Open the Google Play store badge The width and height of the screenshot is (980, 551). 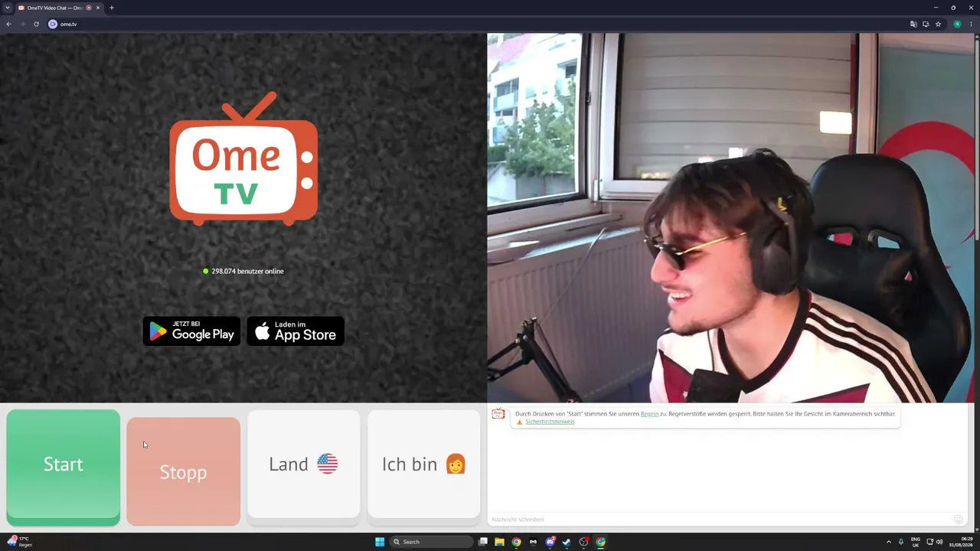point(191,331)
